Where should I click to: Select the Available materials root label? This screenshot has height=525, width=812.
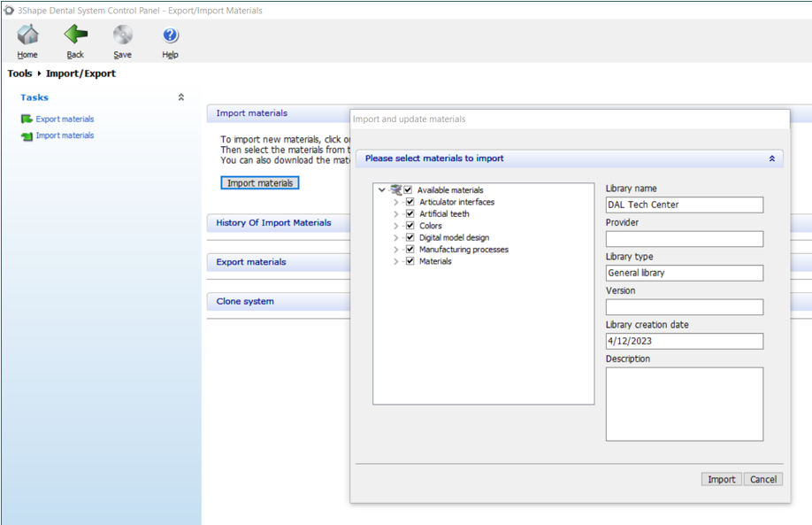(450, 190)
